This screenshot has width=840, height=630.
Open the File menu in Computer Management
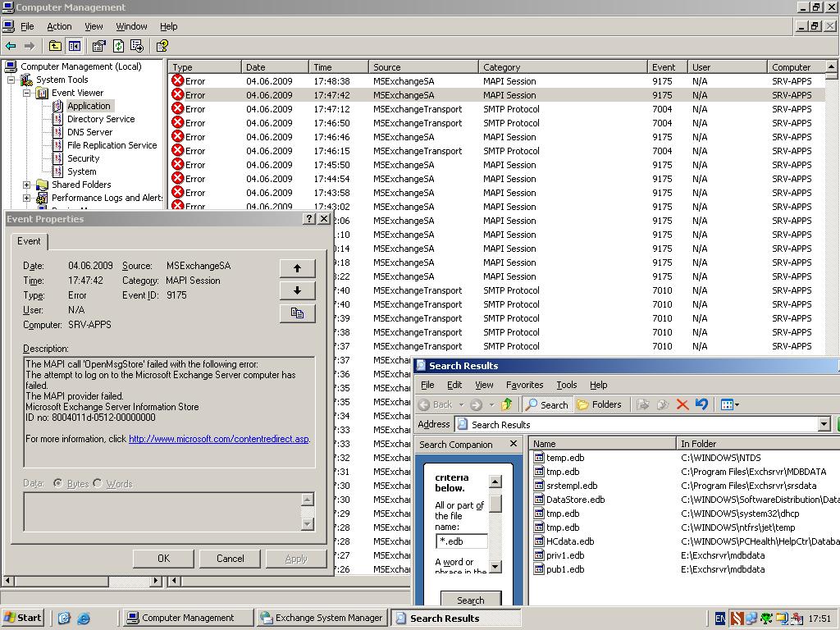coord(27,26)
